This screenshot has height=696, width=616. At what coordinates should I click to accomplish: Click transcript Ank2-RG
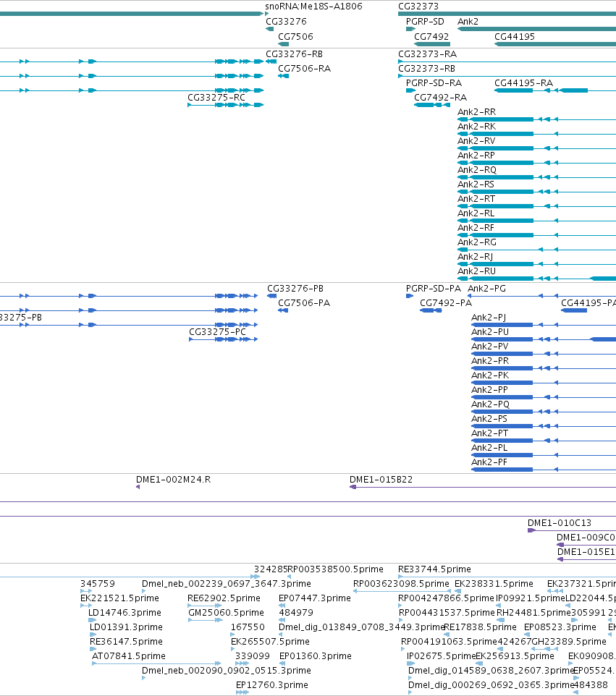[x=477, y=242]
